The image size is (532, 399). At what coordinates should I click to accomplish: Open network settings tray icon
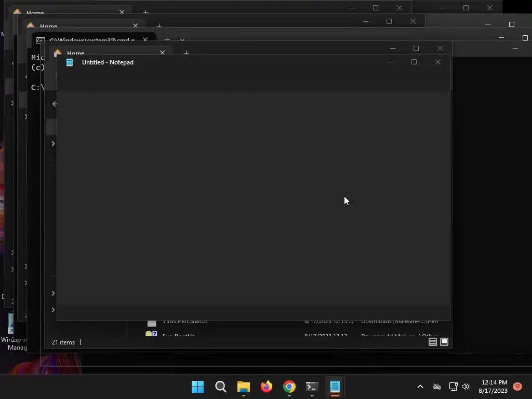click(x=453, y=387)
